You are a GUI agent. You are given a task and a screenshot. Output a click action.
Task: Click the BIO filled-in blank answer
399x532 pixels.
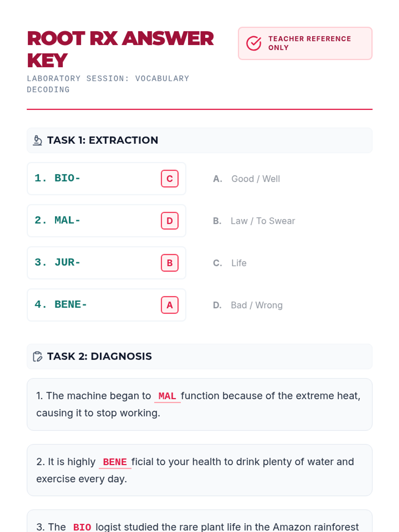click(x=82, y=527)
